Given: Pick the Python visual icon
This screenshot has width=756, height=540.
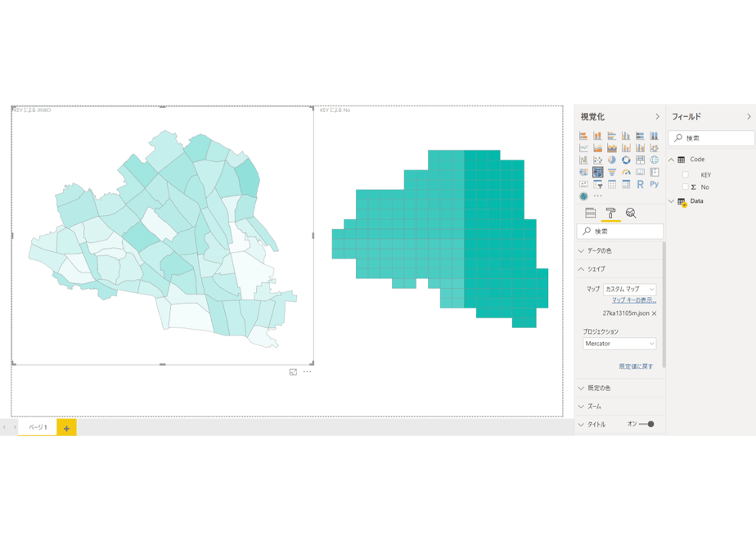Looking at the screenshot, I should [655, 184].
